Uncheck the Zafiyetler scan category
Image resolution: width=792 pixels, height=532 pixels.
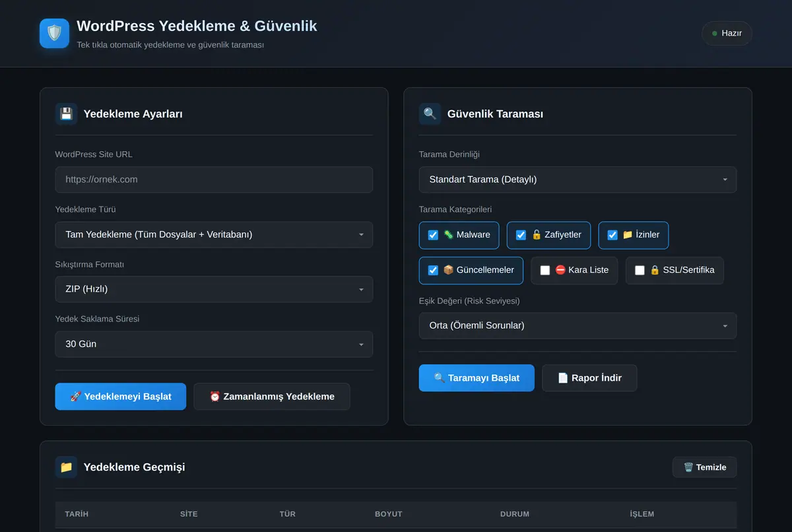pyautogui.click(x=521, y=235)
